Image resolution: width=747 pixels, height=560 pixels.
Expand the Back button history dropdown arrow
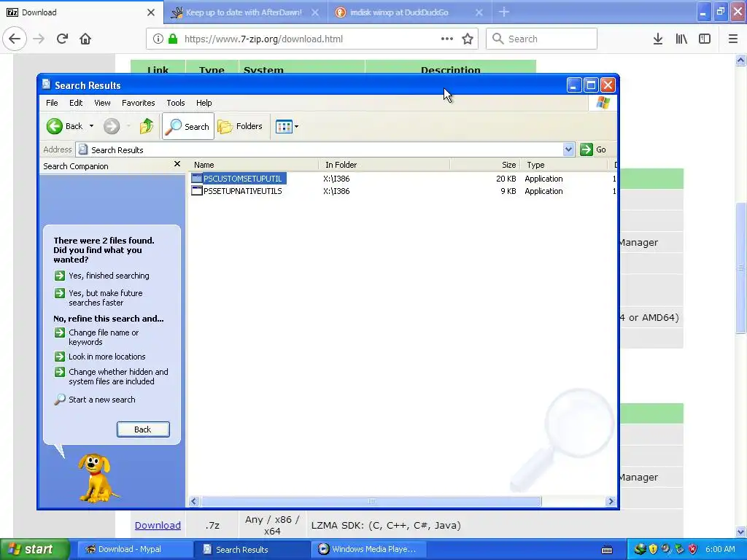point(91,126)
